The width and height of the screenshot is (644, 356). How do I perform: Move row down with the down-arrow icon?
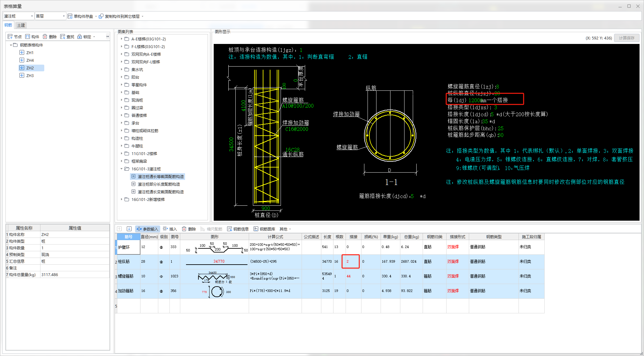click(129, 229)
